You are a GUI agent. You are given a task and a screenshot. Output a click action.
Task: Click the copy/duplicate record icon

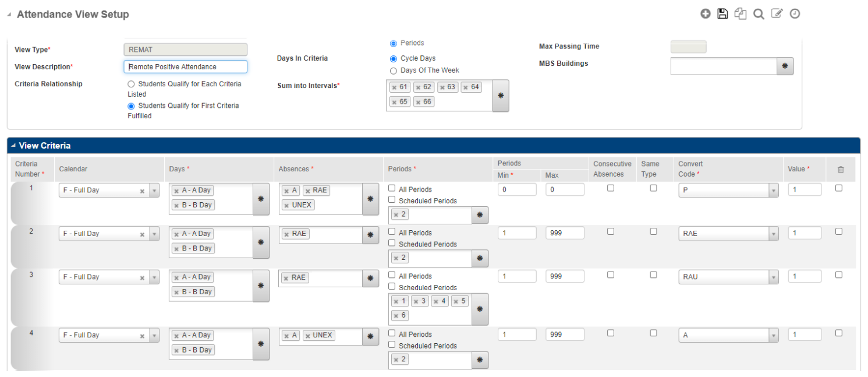(741, 14)
